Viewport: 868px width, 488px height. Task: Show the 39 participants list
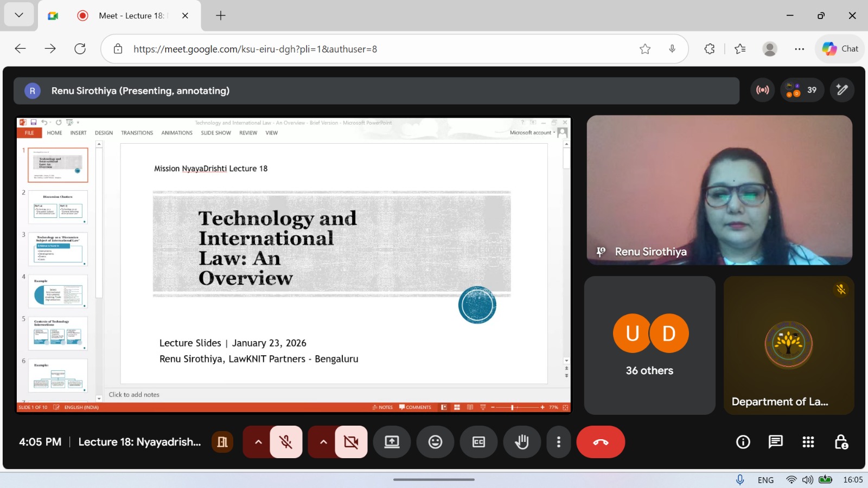click(x=802, y=90)
